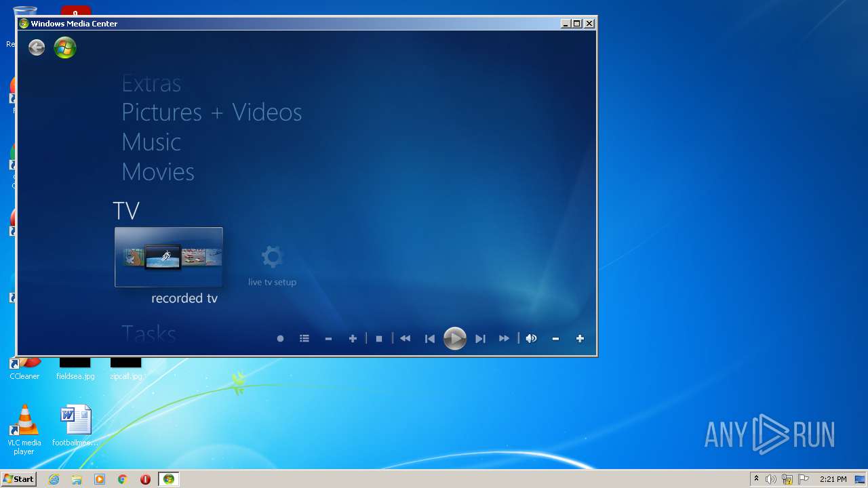Image resolution: width=868 pixels, height=488 pixels.
Task: Open Action Center flag icon
Action: [804, 479]
